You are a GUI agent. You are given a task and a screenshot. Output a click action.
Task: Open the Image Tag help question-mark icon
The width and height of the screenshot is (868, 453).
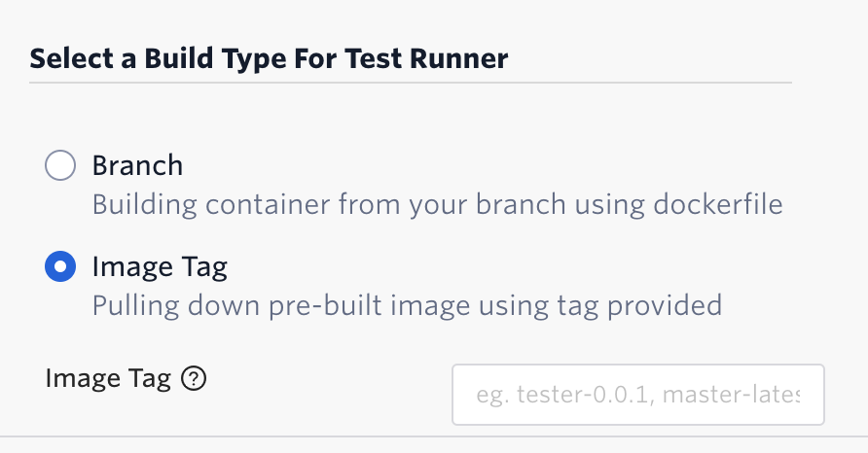[x=194, y=379]
